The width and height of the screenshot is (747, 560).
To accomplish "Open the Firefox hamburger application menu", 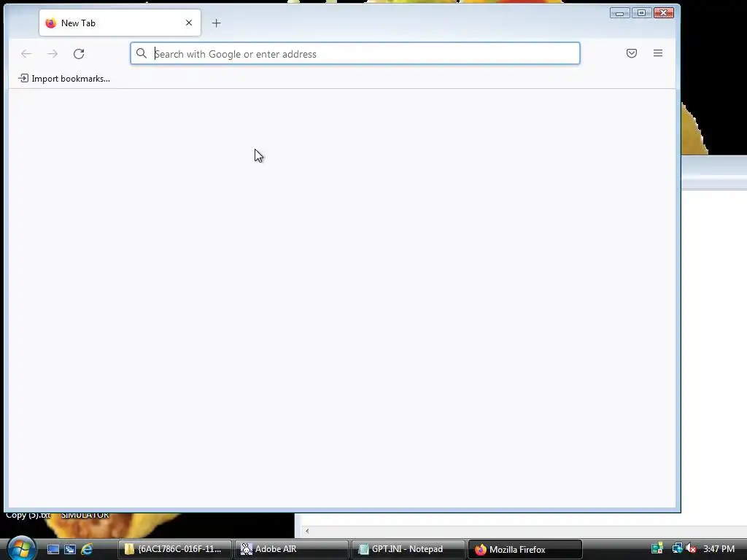I will (x=658, y=53).
